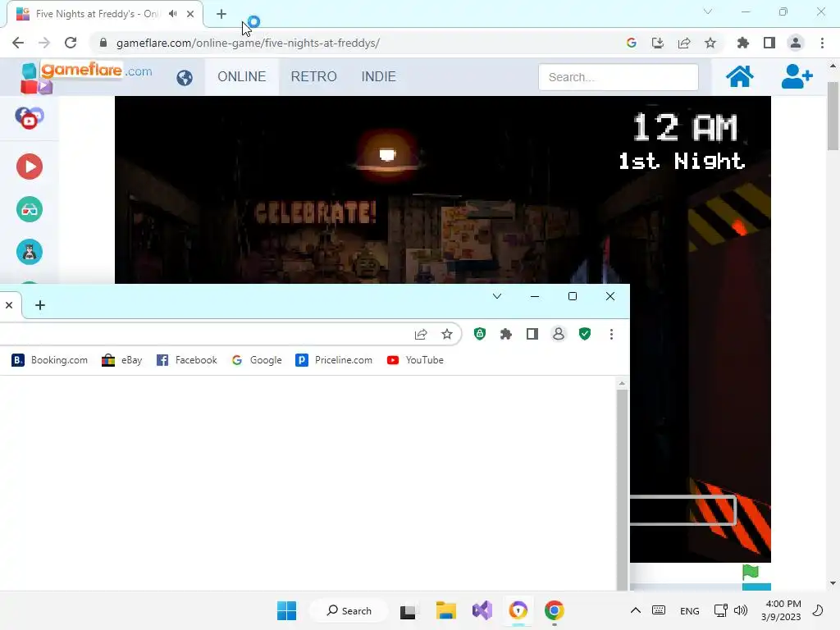Go back in the Gameflare browser window
This screenshot has height=630, width=840.
(18, 43)
